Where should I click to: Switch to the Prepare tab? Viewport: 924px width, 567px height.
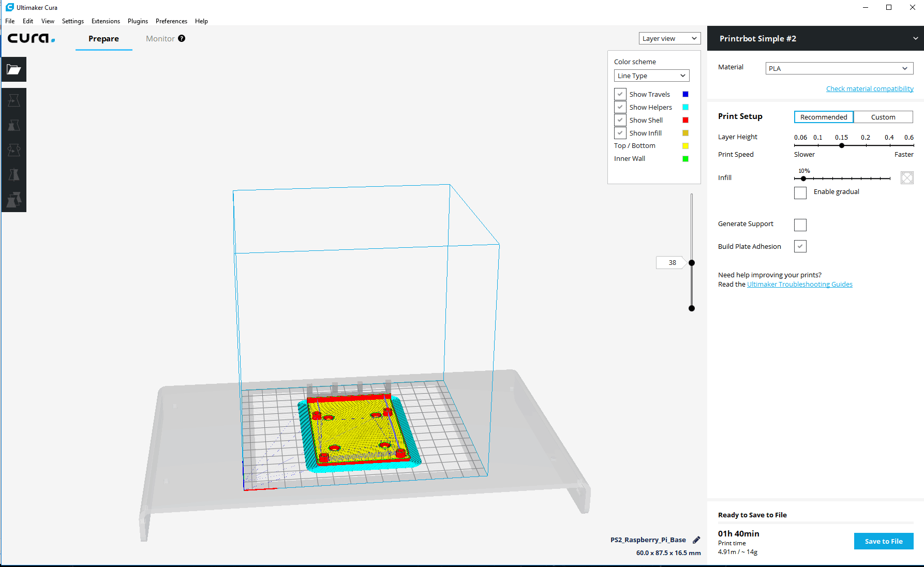coord(103,39)
